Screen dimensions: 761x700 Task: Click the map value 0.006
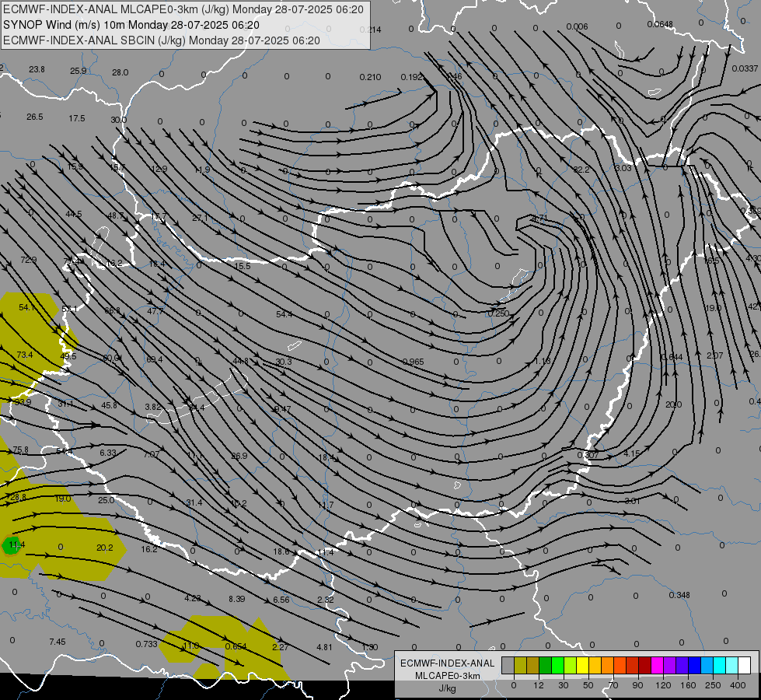(577, 26)
